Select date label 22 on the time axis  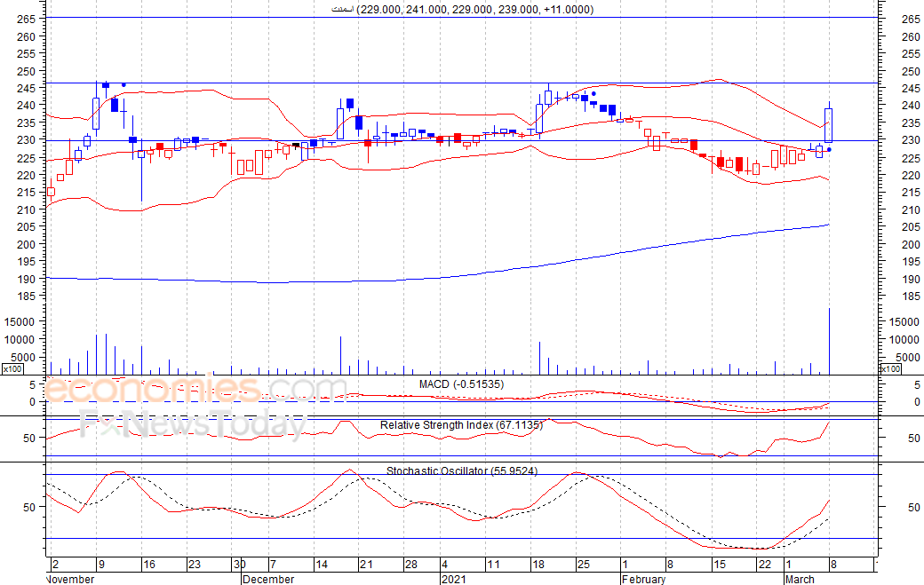[765, 565]
